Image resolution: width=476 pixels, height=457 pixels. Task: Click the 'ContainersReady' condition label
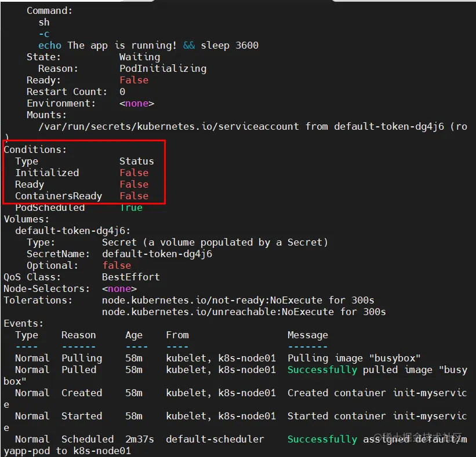(59, 196)
